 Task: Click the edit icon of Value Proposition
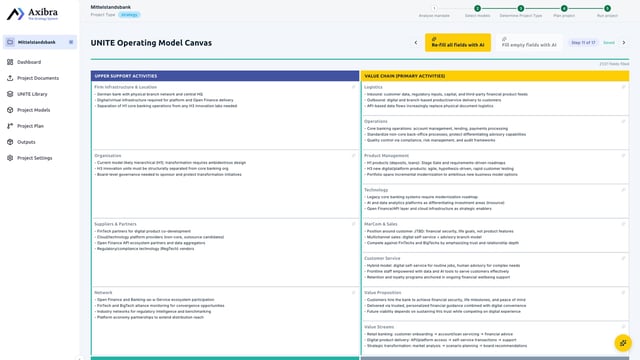(623, 293)
